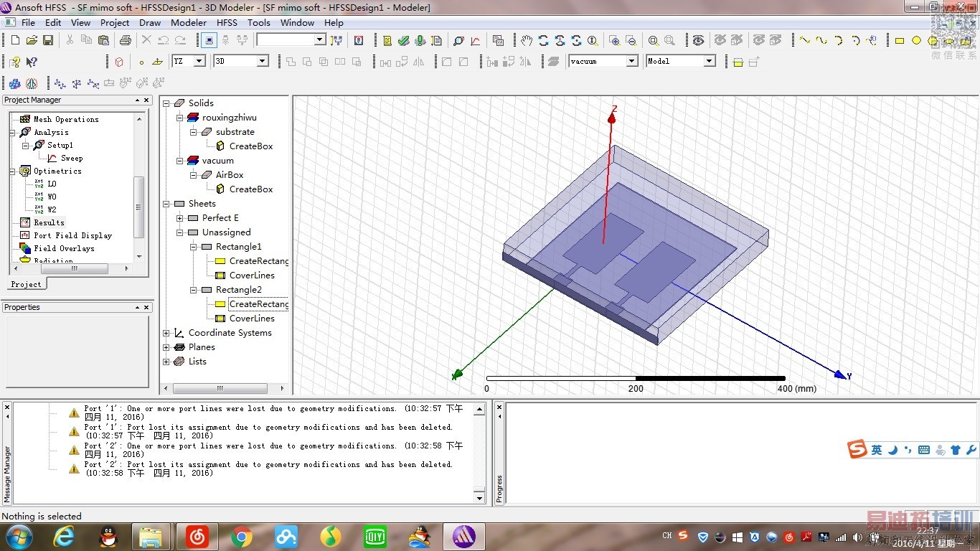Open the HFSS menu
The image size is (980, 551).
coord(227,23)
